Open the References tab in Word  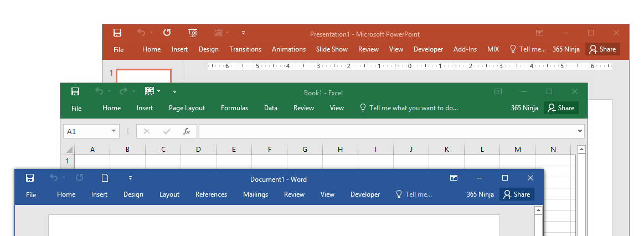coord(211,194)
